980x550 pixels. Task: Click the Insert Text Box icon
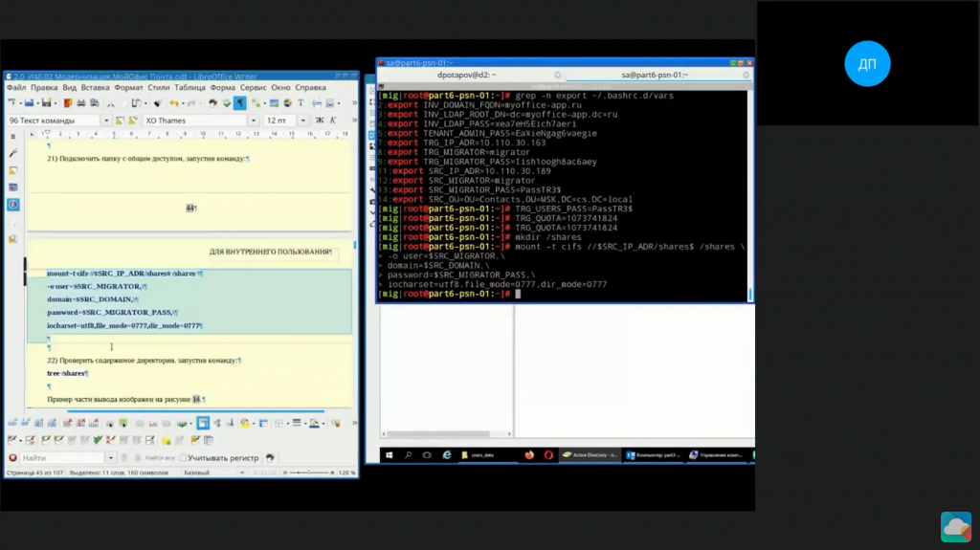pos(301,103)
